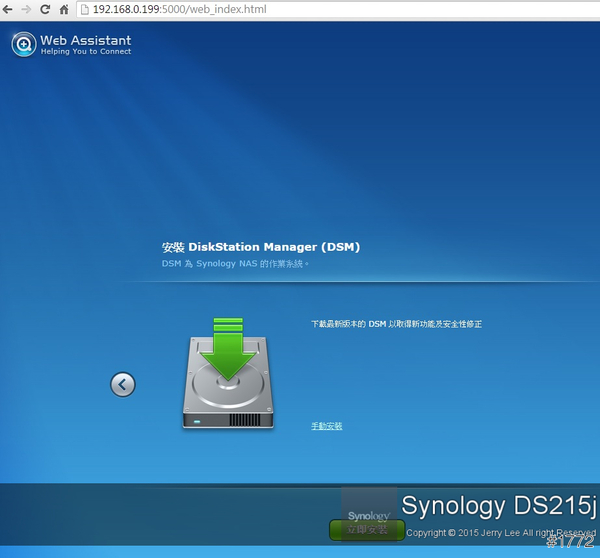Reload the page with refresh icon
This screenshot has height=558, width=600.
45,9
